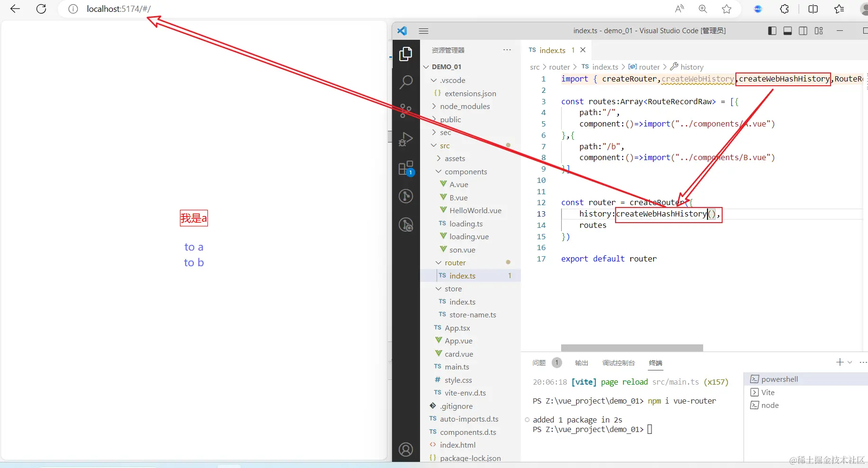Open Source Control view in activity bar
This screenshot has width=868, height=468.
(x=406, y=111)
